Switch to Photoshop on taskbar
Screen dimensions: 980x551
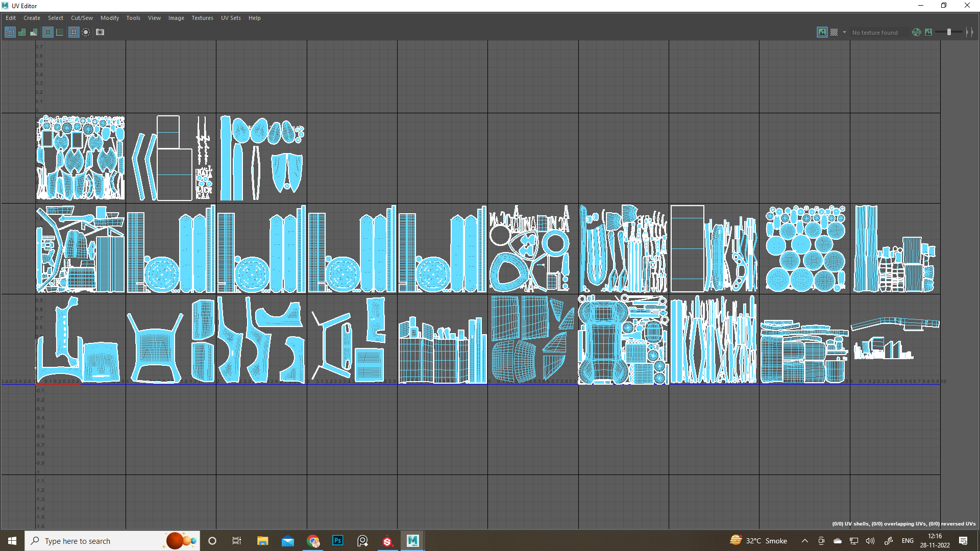tap(338, 541)
